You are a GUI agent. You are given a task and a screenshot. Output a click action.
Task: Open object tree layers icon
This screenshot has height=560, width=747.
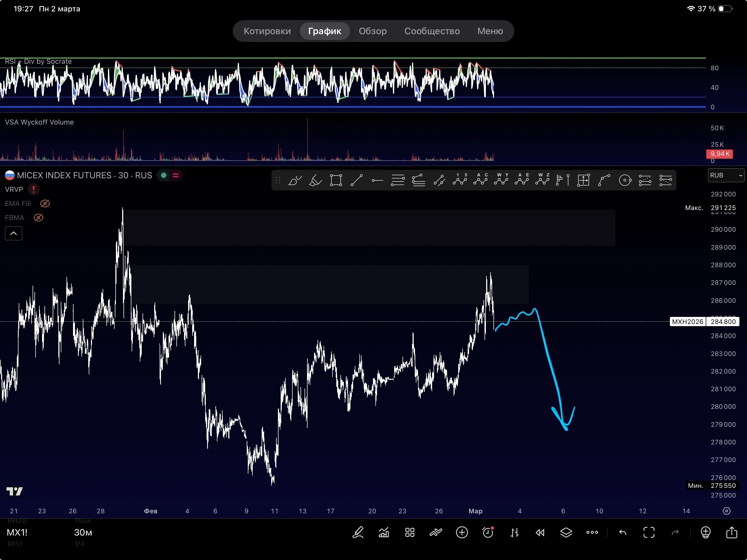coord(566,532)
